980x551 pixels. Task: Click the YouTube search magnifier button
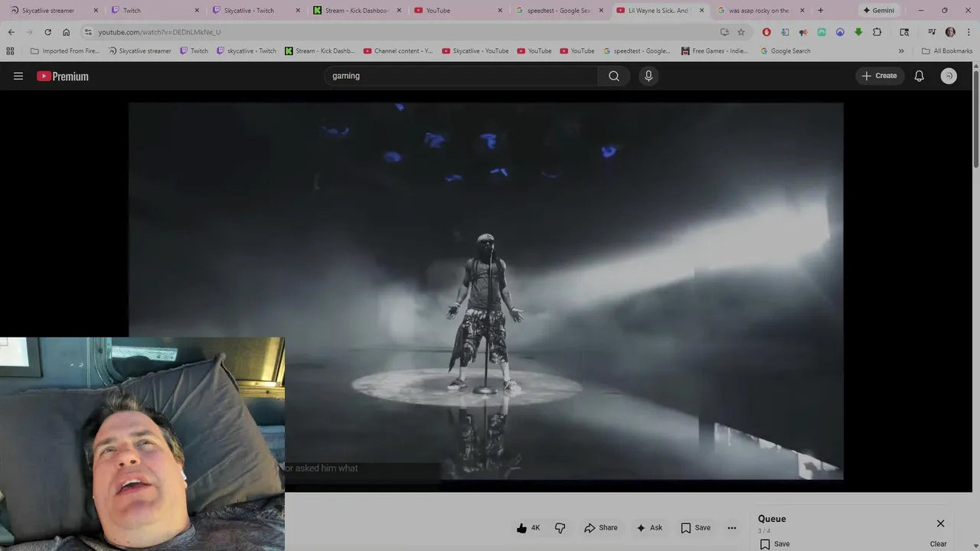614,76
